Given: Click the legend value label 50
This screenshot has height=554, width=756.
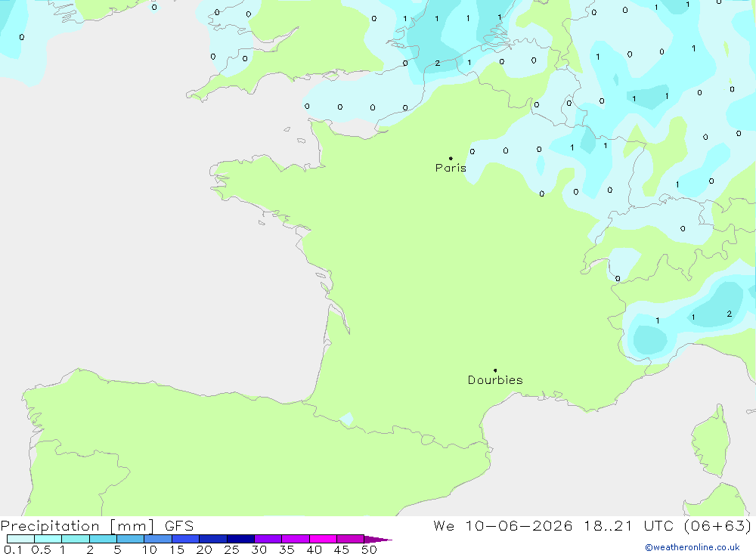Looking at the screenshot, I should pos(369,549).
